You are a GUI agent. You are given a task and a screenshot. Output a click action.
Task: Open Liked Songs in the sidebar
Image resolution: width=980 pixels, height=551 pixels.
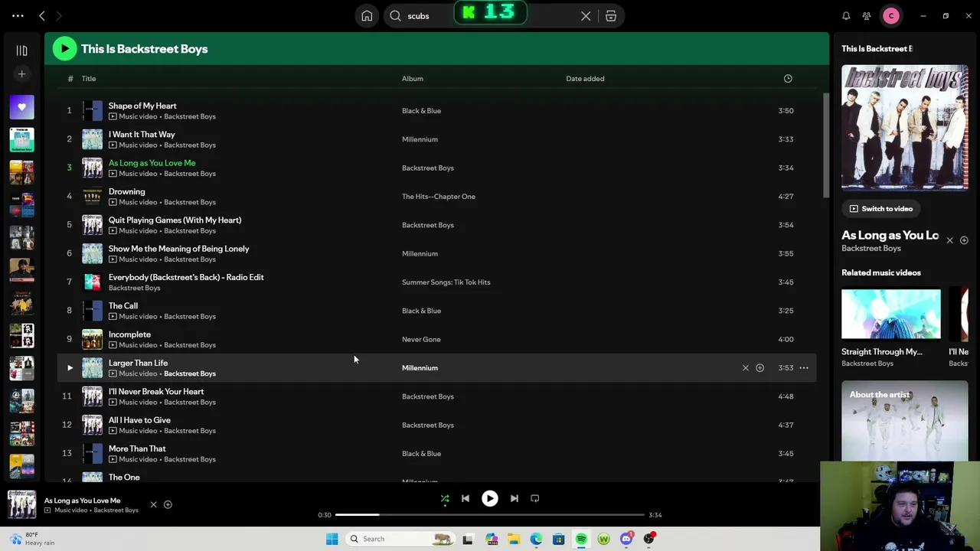tap(21, 107)
